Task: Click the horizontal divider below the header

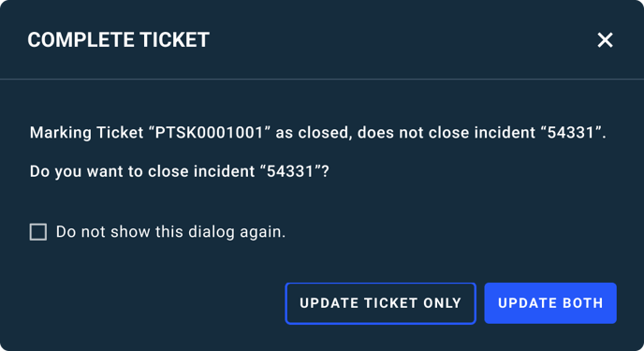Action: pos(322,79)
